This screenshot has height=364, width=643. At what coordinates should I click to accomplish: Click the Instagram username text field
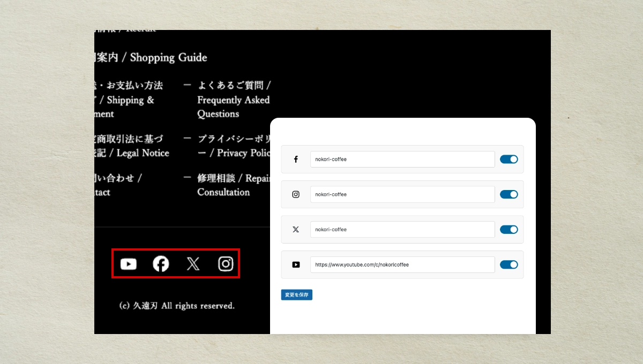402,194
